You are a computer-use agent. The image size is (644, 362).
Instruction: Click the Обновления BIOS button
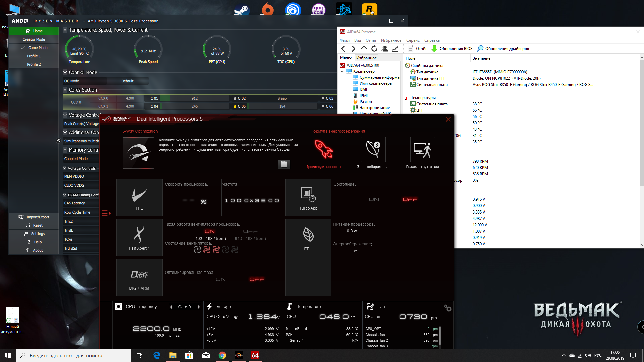pyautogui.click(x=451, y=49)
